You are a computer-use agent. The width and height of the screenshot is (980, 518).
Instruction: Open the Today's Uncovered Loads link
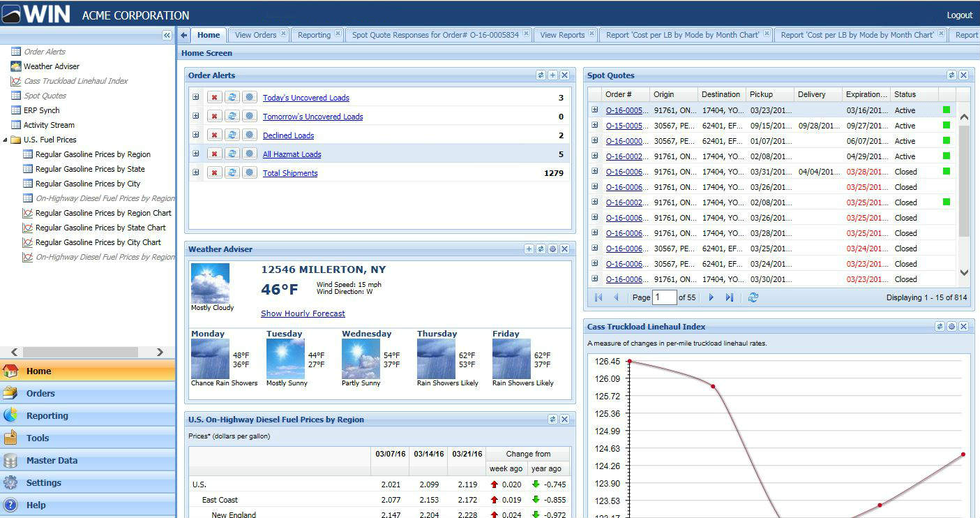pos(306,98)
